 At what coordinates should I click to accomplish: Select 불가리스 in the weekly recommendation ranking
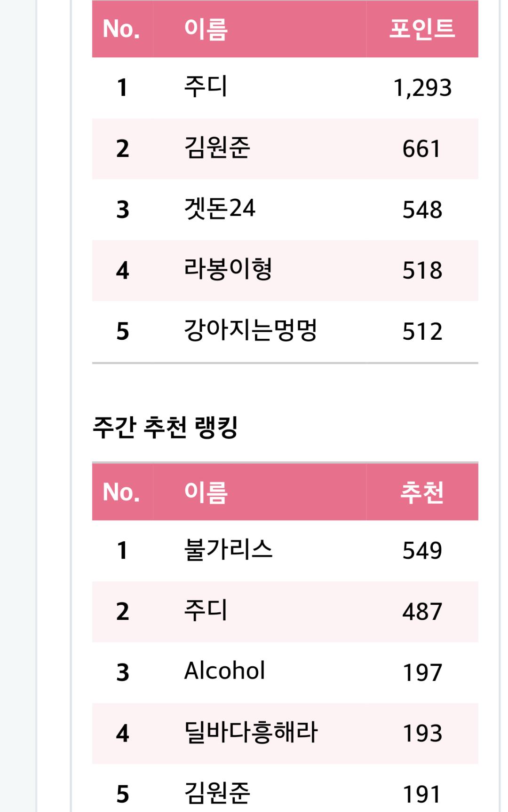(x=228, y=550)
